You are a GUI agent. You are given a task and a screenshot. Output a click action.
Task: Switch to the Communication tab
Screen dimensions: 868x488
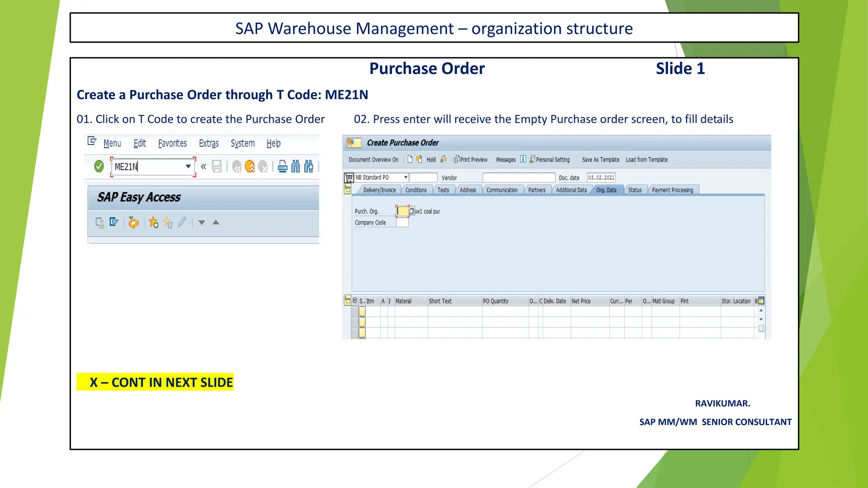click(502, 190)
